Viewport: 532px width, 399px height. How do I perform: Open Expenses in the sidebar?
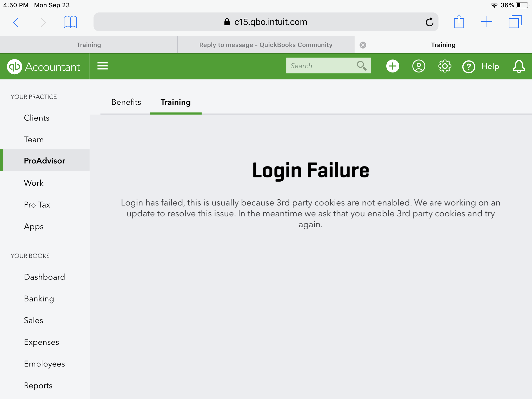pyautogui.click(x=41, y=342)
